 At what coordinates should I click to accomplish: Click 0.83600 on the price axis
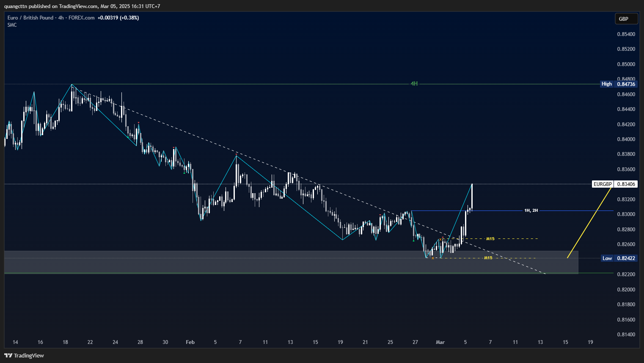tap(626, 169)
